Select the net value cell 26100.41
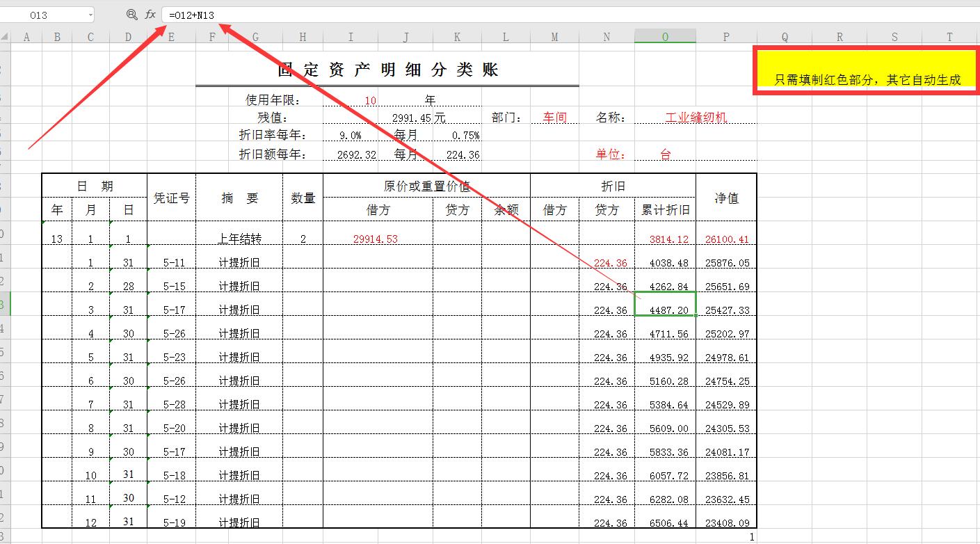 tap(726, 239)
